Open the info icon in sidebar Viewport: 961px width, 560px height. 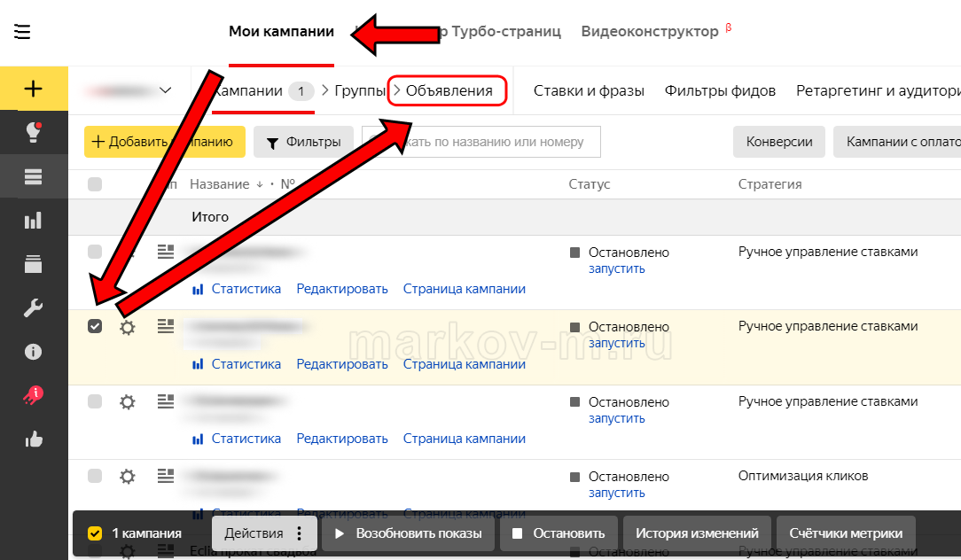(x=34, y=352)
